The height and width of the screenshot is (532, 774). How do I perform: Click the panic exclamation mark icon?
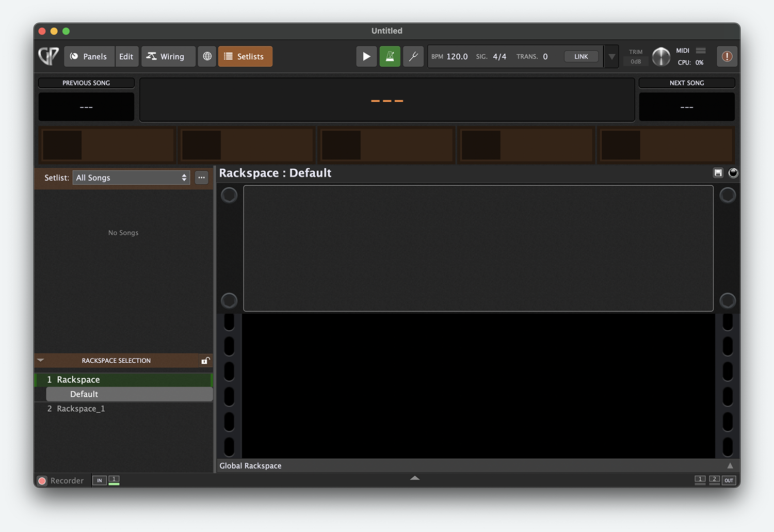click(727, 56)
